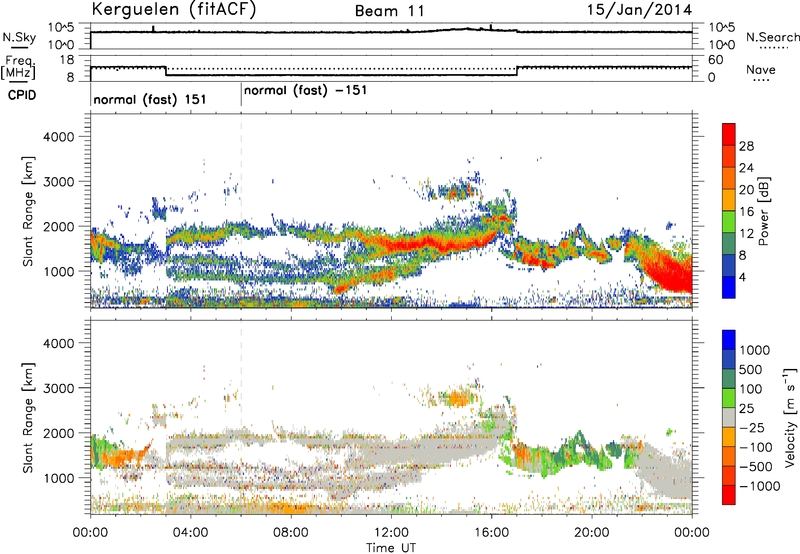Click the '16:00' time tick label
The width and height of the screenshot is (800, 554).
pos(491,533)
